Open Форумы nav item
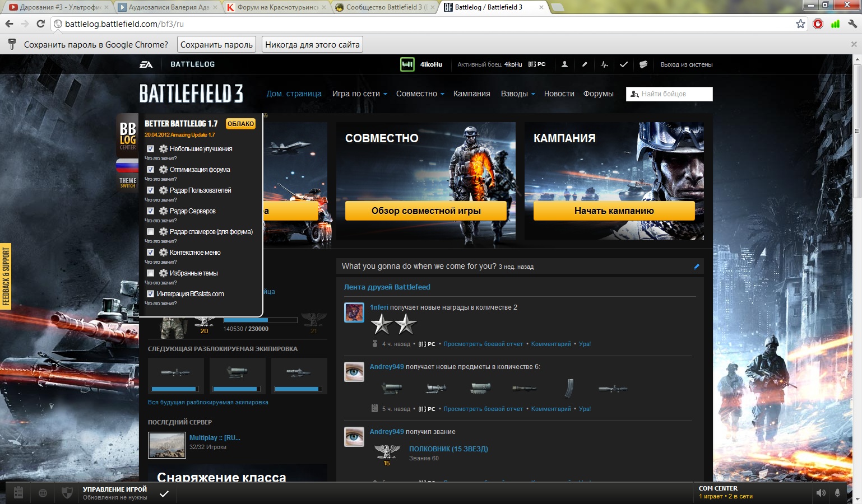The height and width of the screenshot is (504, 862). [598, 94]
